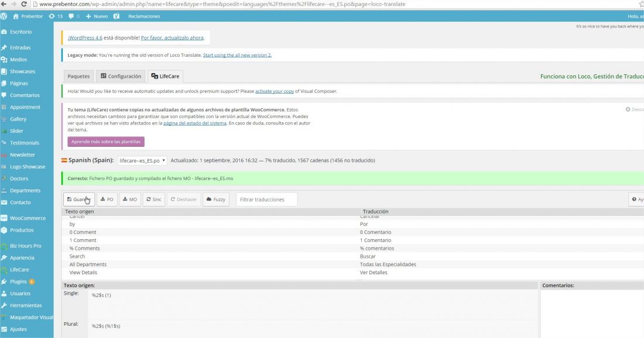Select the 'View Details' source row
The image size is (644, 338).
(x=210, y=273)
